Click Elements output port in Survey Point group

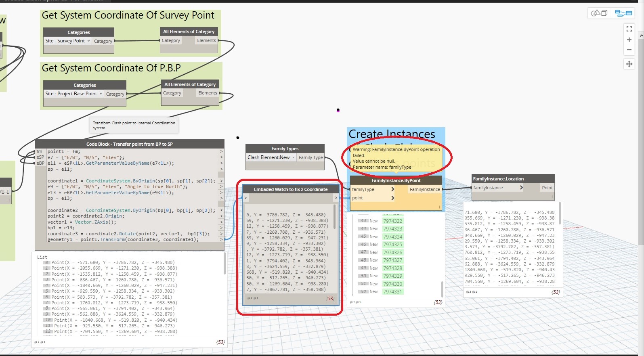pyautogui.click(x=207, y=40)
